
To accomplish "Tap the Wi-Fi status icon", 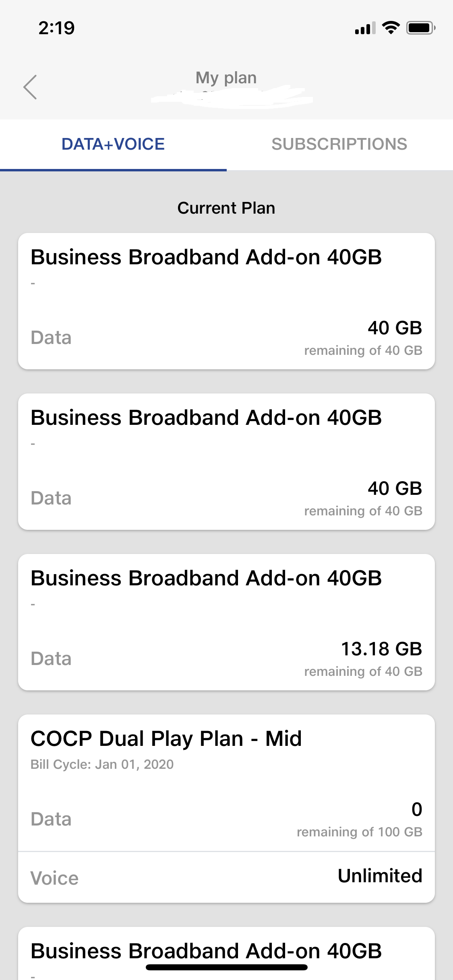I will [390, 28].
